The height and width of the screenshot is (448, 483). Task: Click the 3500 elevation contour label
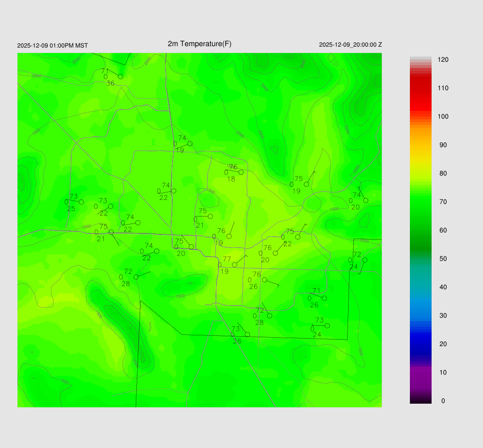click(x=303, y=63)
